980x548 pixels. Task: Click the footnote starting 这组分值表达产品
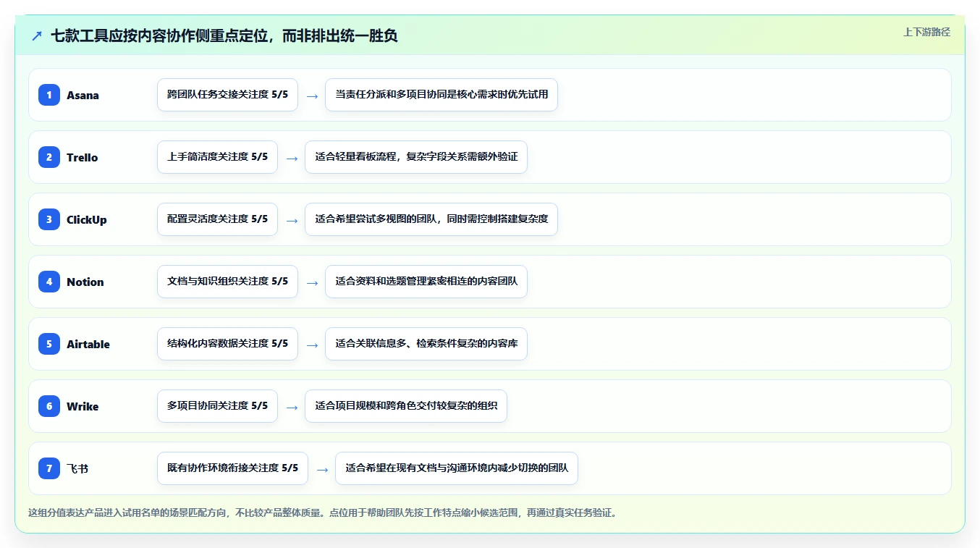pyautogui.click(x=323, y=513)
